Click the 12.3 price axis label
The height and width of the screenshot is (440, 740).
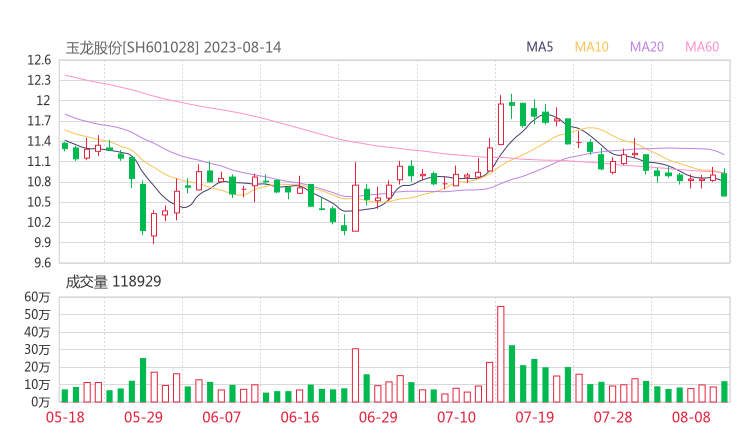click(39, 80)
